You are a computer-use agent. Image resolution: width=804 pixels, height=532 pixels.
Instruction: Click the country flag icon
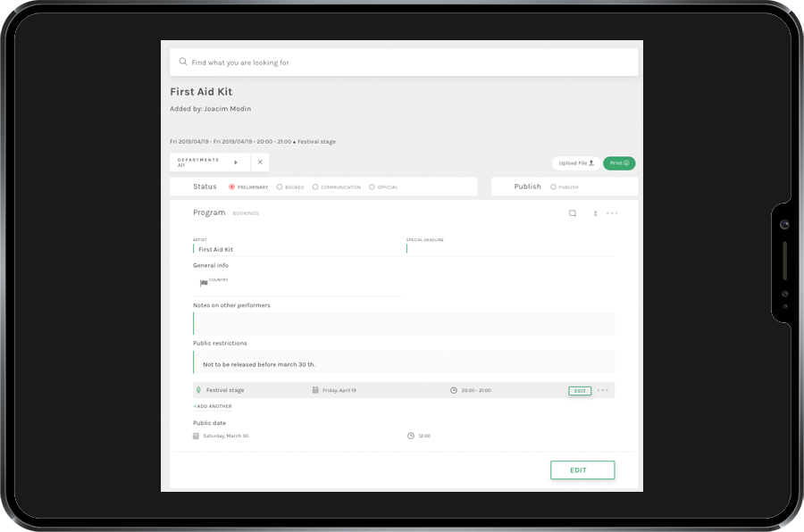204,283
